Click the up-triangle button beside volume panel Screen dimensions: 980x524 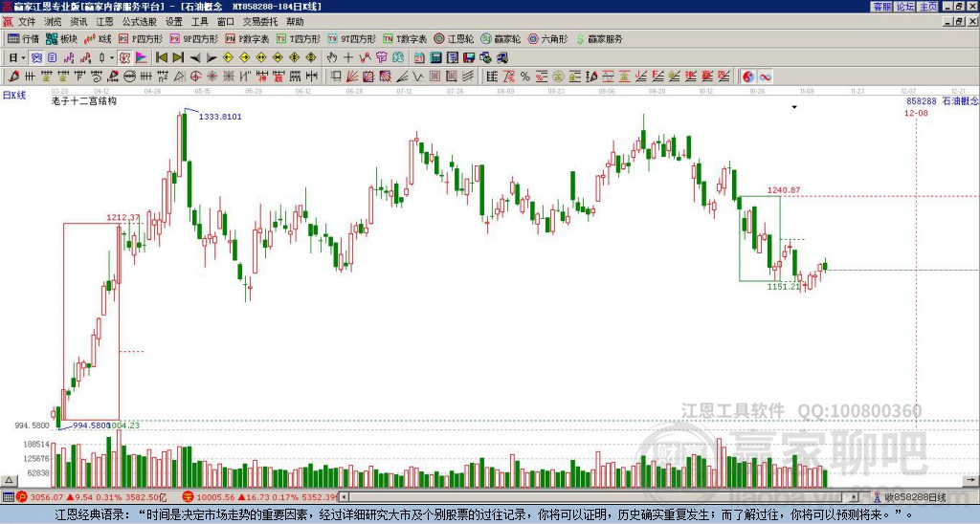pyautogui.click(x=9, y=480)
